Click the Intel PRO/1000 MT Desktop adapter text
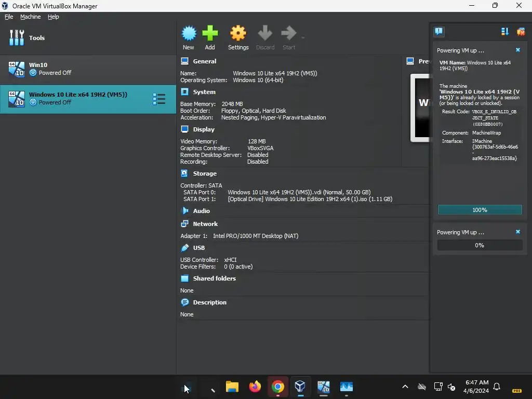Viewport: 532px width, 399px height. coord(256,236)
